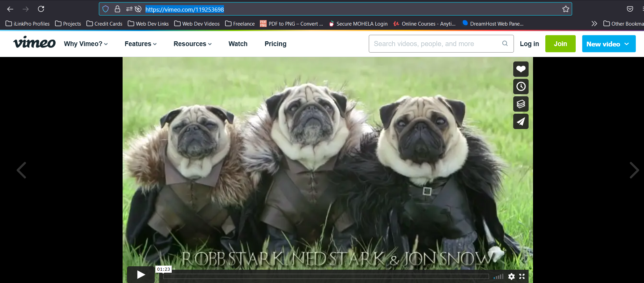
Task: Expand the Features menu
Action: [141, 44]
